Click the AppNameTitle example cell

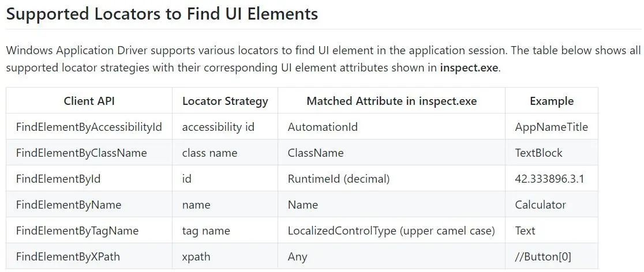(551, 127)
